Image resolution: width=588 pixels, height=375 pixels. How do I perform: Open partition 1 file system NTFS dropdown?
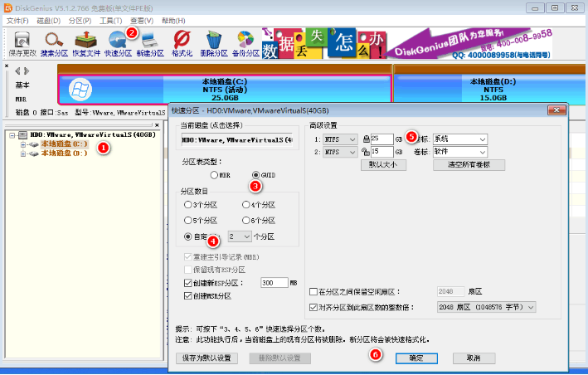[x=340, y=139]
